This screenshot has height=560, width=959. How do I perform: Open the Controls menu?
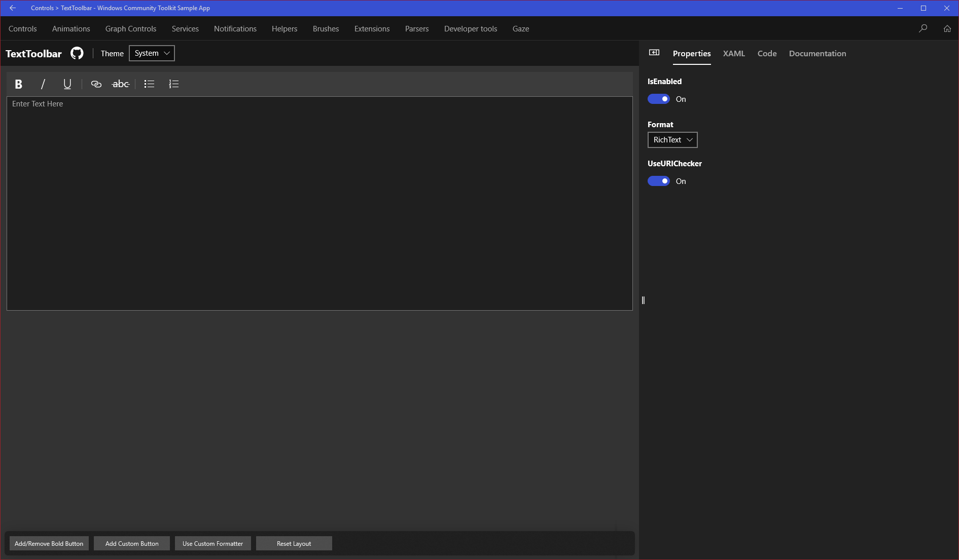[x=23, y=29]
